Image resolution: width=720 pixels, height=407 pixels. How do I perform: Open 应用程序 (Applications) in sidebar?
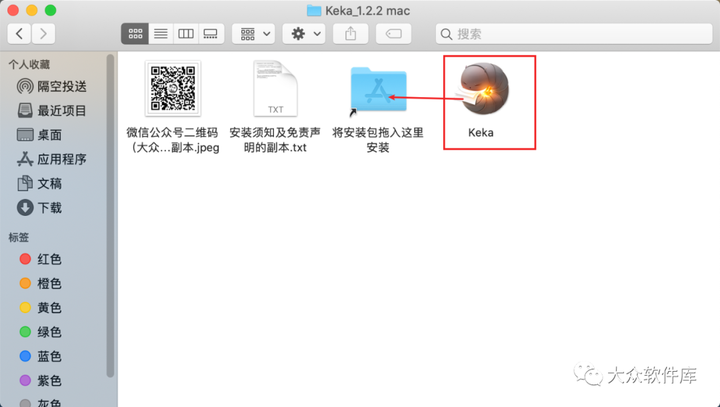tap(51, 159)
